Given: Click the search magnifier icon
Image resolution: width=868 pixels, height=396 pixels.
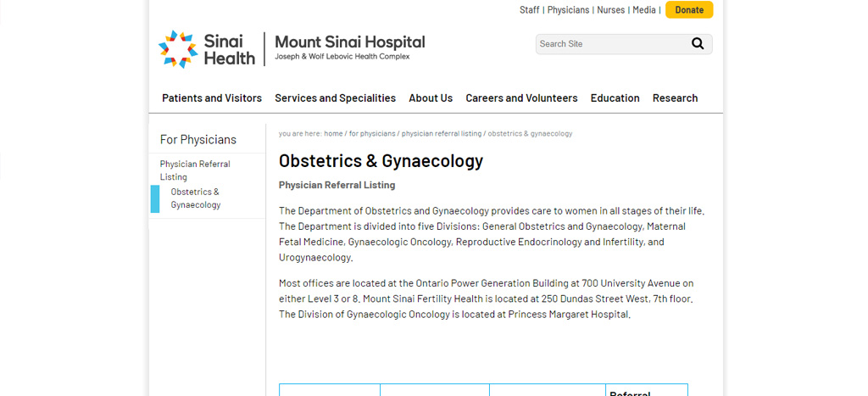Looking at the screenshot, I should (x=698, y=44).
